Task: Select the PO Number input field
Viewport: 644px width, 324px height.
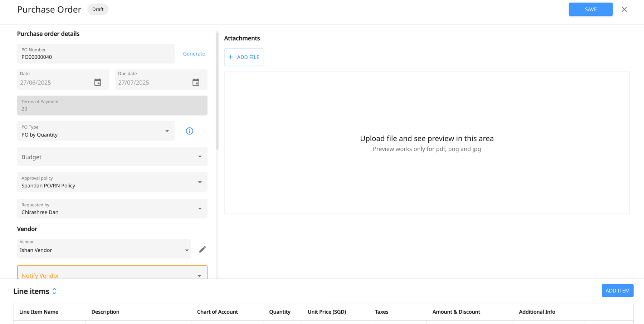Action: coord(96,57)
